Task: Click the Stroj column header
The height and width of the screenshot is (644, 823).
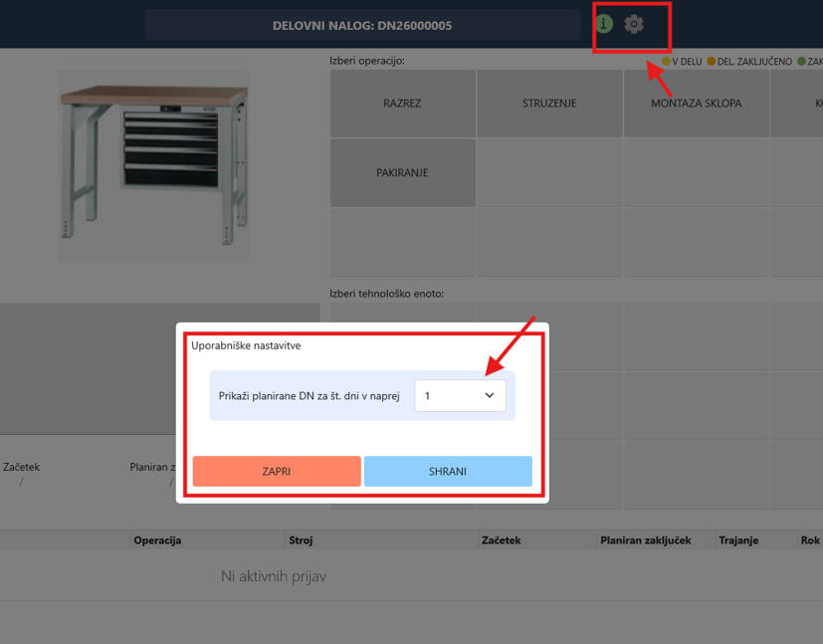Action: (x=301, y=540)
